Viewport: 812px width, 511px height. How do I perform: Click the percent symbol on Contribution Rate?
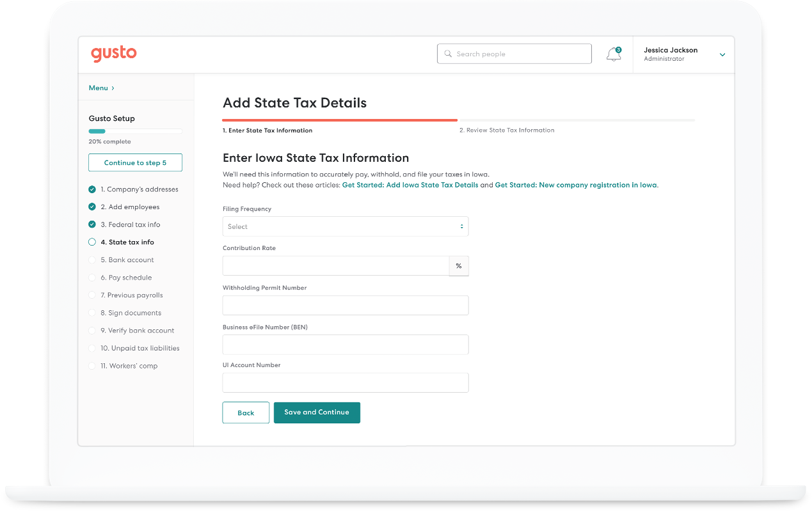point(459,266)
